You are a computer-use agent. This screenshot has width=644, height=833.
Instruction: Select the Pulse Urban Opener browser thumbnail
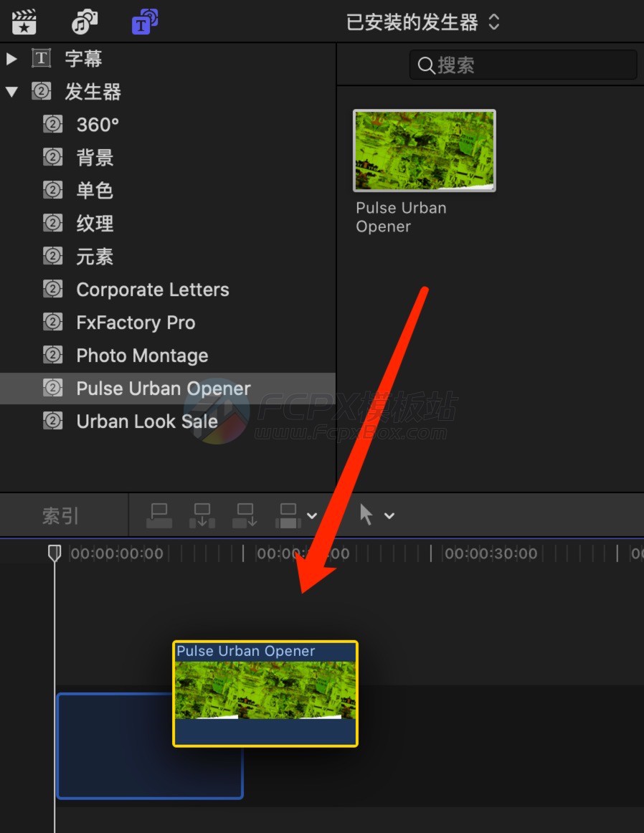click(425, 151)
